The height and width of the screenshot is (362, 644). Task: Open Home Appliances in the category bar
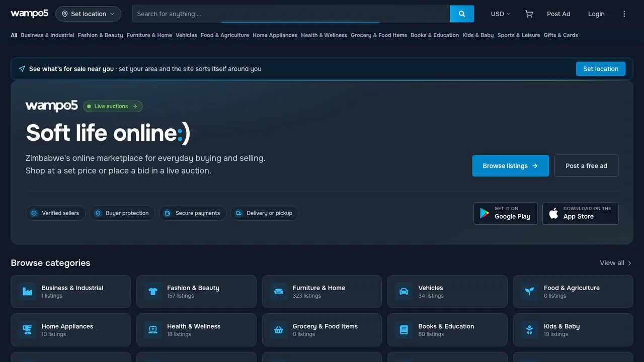click(x=275, y=35)
